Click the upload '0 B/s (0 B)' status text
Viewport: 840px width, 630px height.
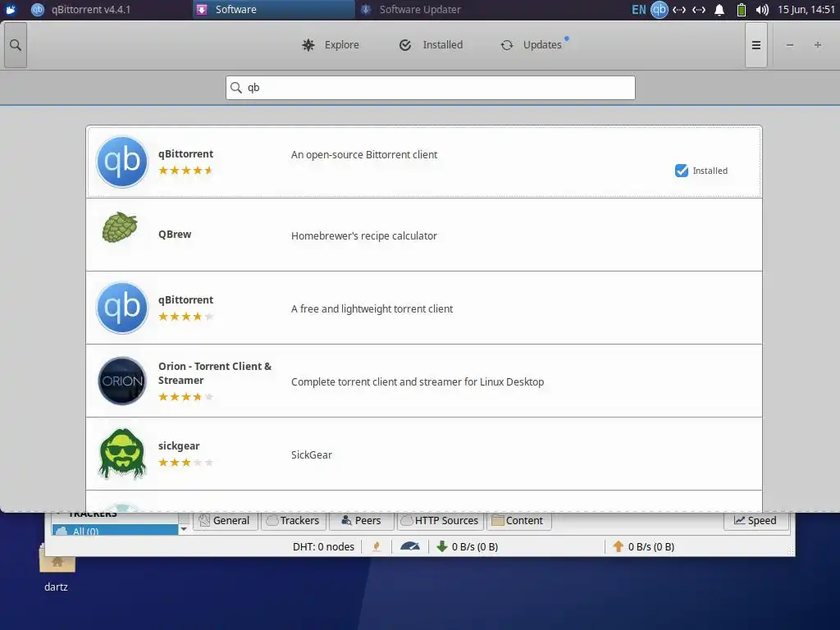pos(651,546)
